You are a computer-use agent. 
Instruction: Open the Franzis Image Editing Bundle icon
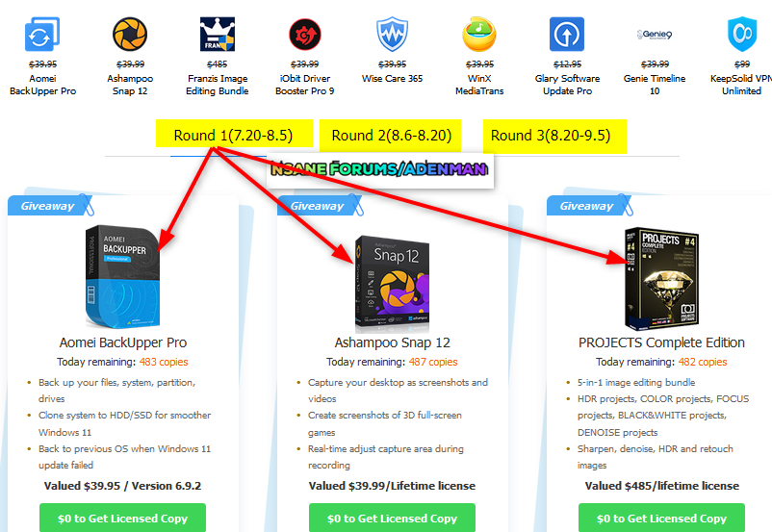(218, 34)
